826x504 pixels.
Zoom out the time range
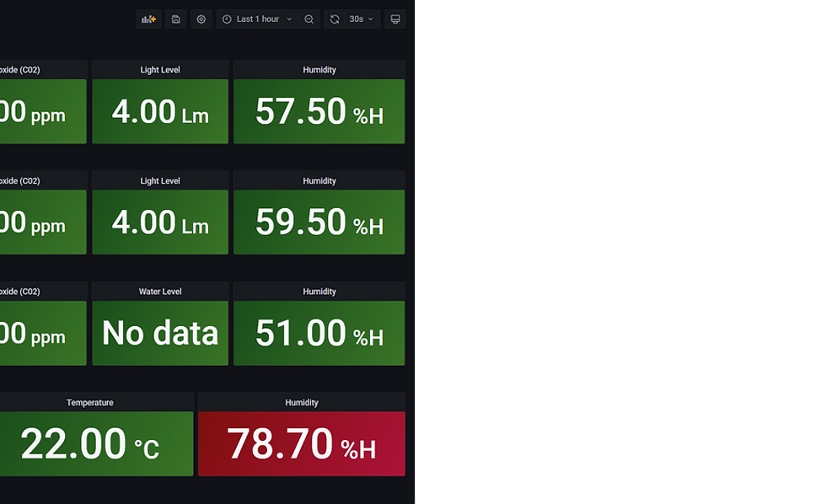coord(309,19)
